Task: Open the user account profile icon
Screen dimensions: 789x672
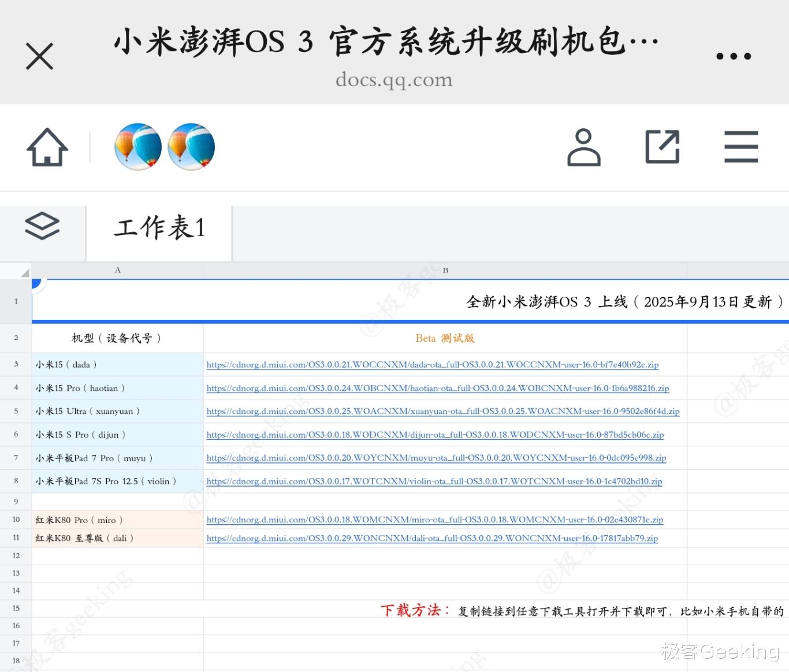Action: pyautogui.click(x=583, y=147)
